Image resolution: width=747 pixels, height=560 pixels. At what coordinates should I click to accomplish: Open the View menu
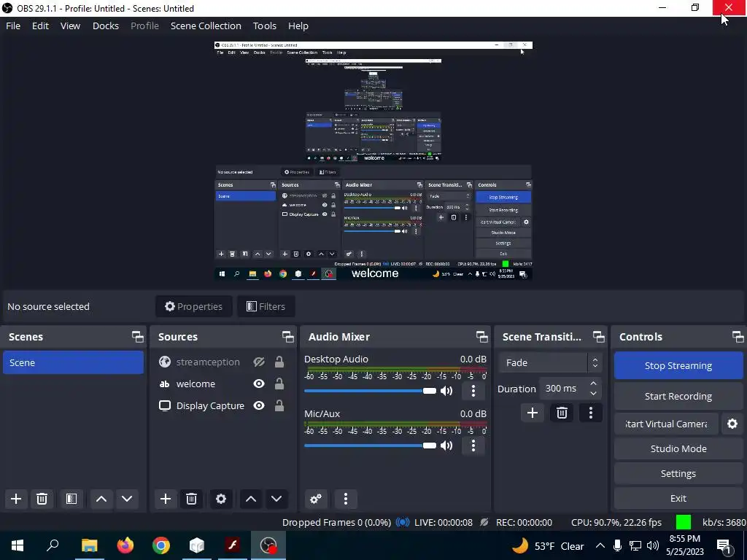[70, 26]
